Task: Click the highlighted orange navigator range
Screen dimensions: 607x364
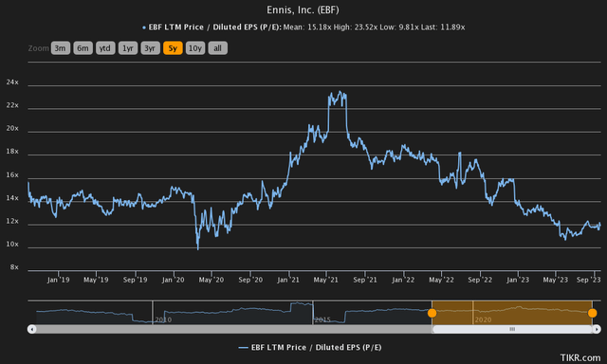Action: (x=512, y=312)
